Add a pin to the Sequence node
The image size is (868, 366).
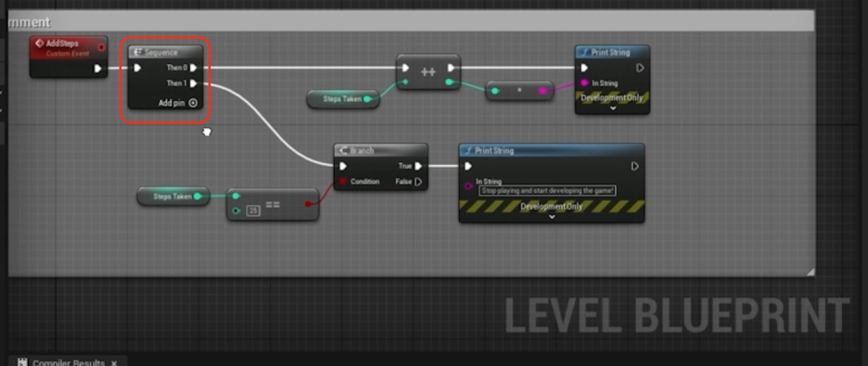178,103
